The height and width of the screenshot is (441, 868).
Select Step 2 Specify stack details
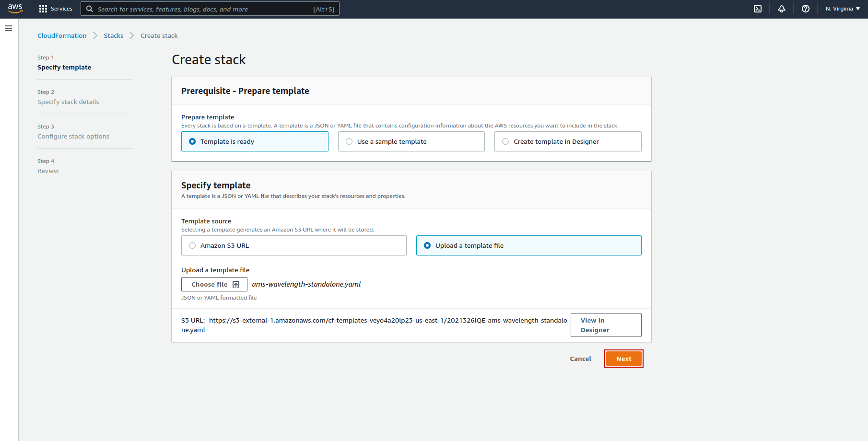pos(68,97)
